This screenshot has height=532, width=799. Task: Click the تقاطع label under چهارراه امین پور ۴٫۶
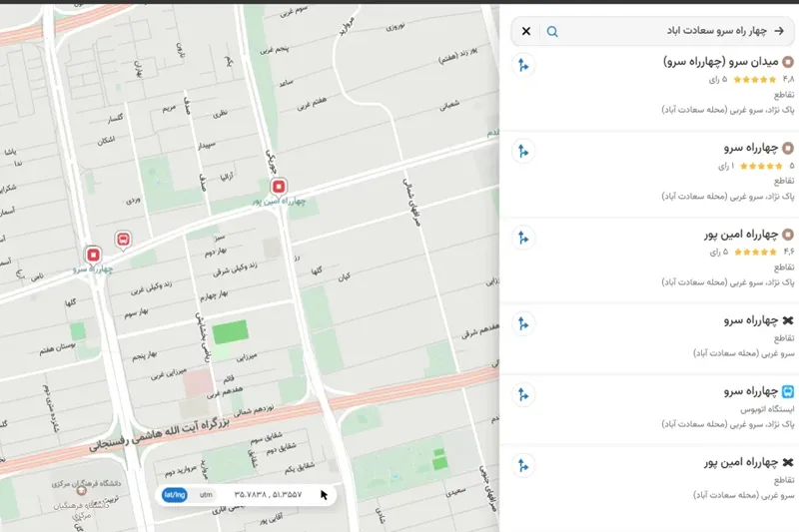[784, 267]
